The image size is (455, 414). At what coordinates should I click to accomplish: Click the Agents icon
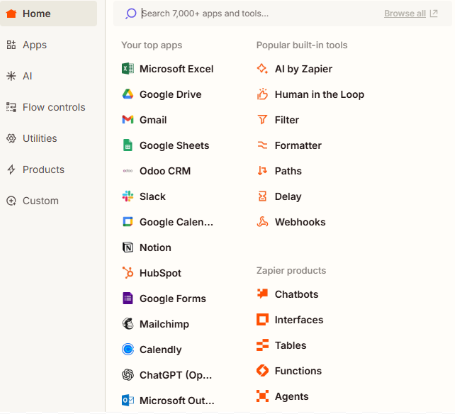click(x=262, y=396)
